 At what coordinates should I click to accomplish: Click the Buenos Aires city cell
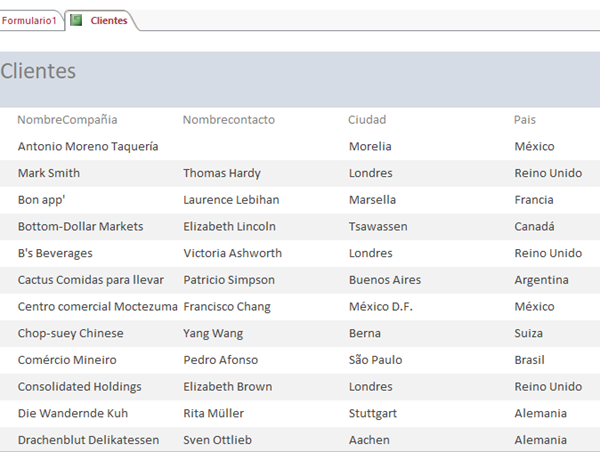(385, 280)
